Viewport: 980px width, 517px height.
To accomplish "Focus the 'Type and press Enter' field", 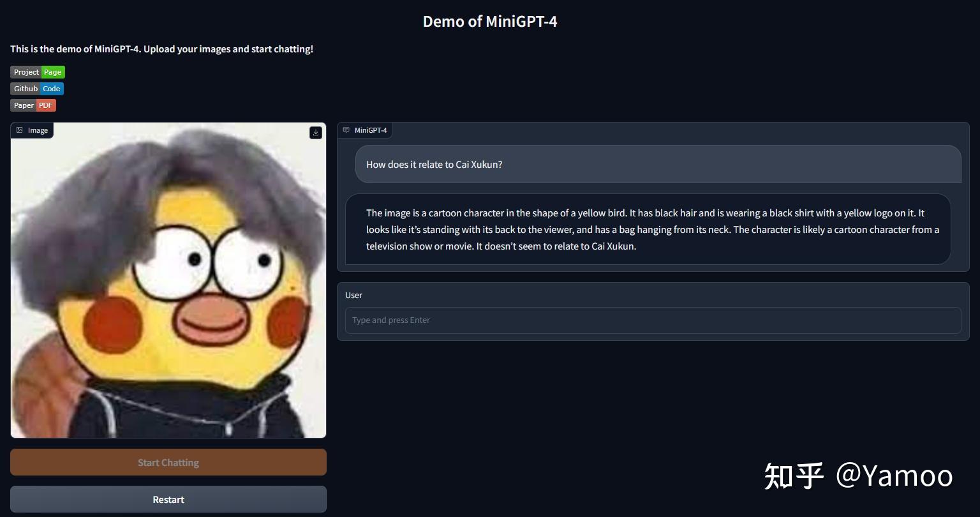I will pos(653,320).
